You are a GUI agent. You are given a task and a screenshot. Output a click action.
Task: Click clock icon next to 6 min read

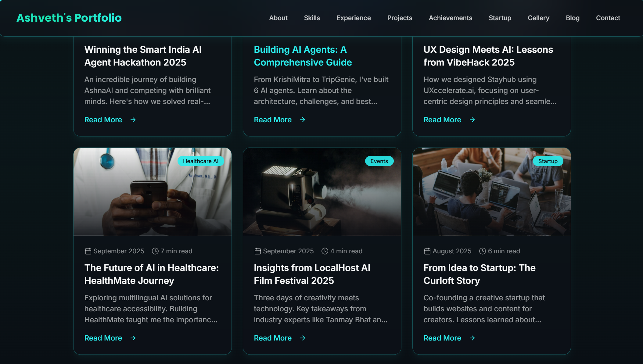(x=482, y=251)
